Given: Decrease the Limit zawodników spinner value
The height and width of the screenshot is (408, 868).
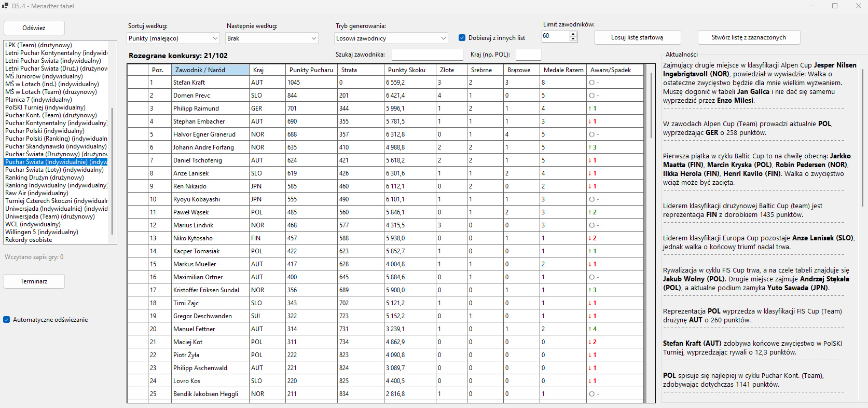Looking at the screenshot, I should point(573,39).
